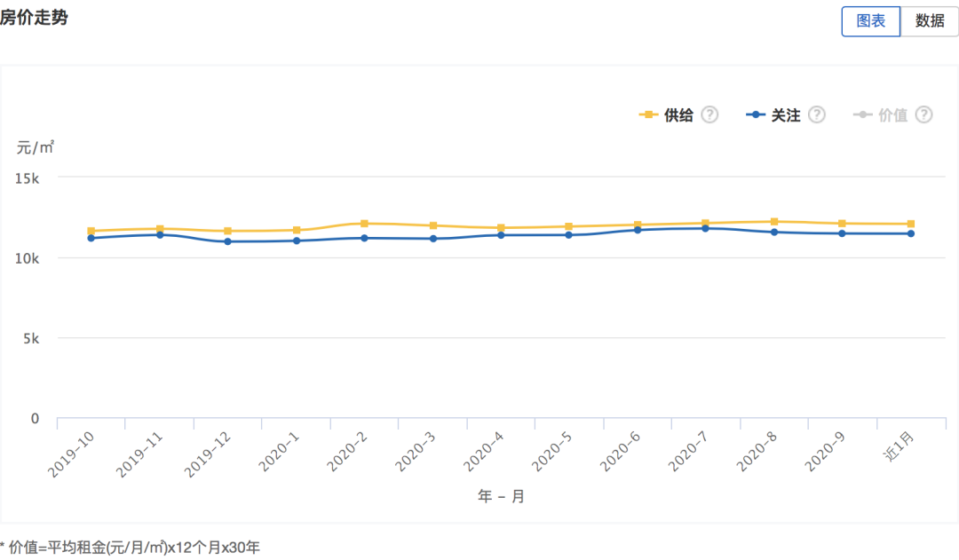Screen dimensions: 959x560
Task: Click 供给 data point at 2020-8
Action: click(774, 222)
